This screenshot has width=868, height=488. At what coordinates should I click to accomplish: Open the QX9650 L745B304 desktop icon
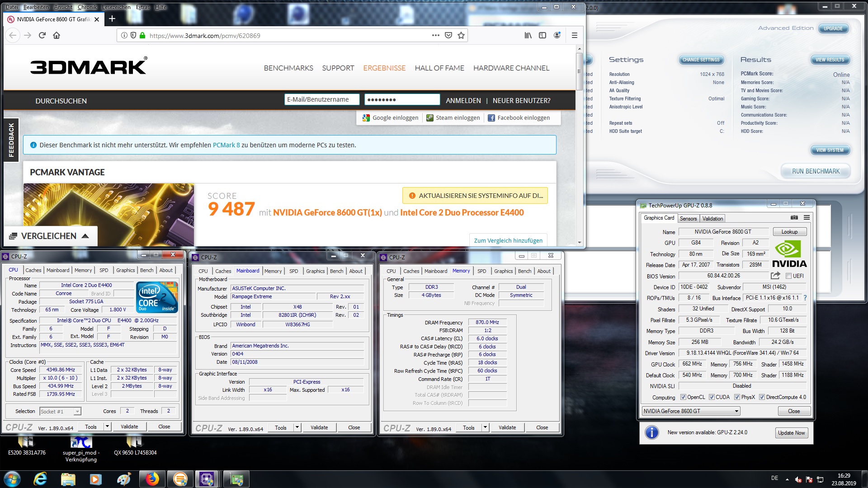click(x=135, y=445)
